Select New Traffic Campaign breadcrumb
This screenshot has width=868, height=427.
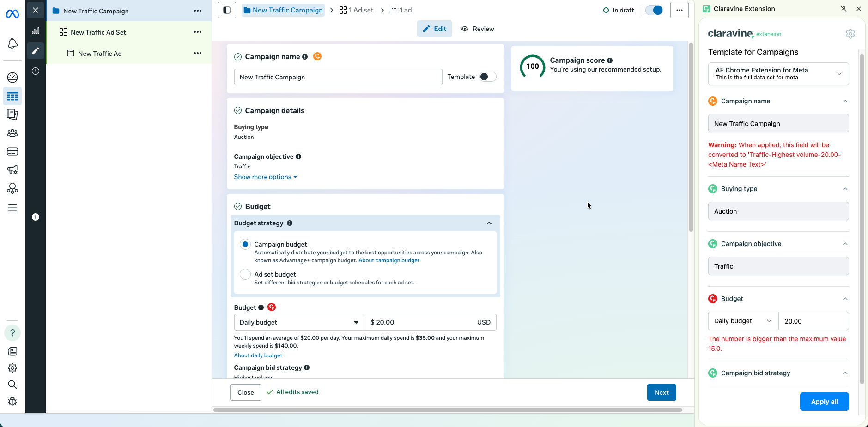[x=283, y=10]
